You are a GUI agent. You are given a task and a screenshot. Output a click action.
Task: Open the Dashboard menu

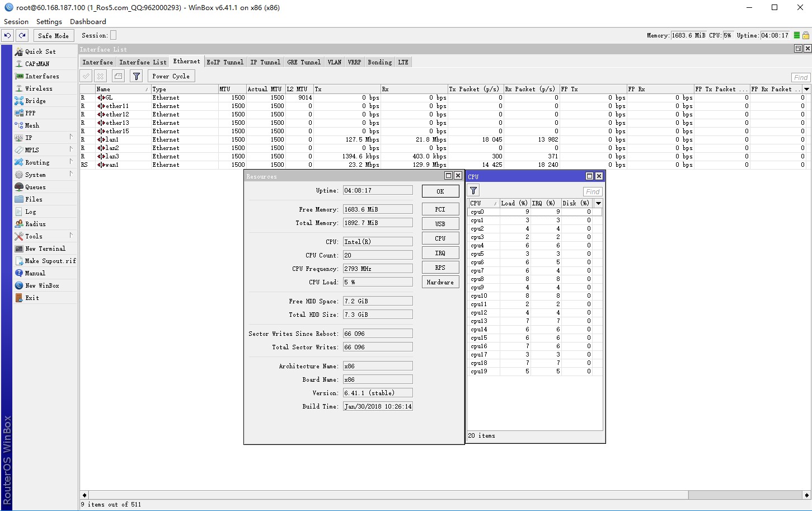coord(88,21)
